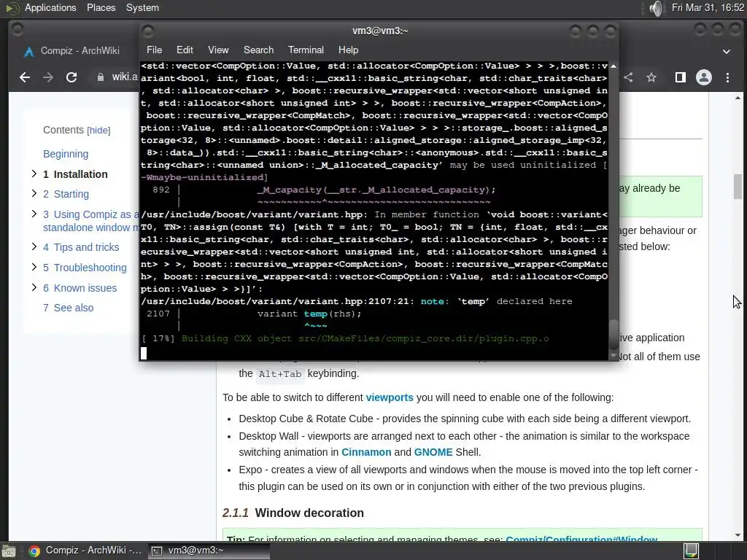
Task: Click the vm3@vm3:~ terminal title bar
Action: pyautogui.click(x=380, y=31)
